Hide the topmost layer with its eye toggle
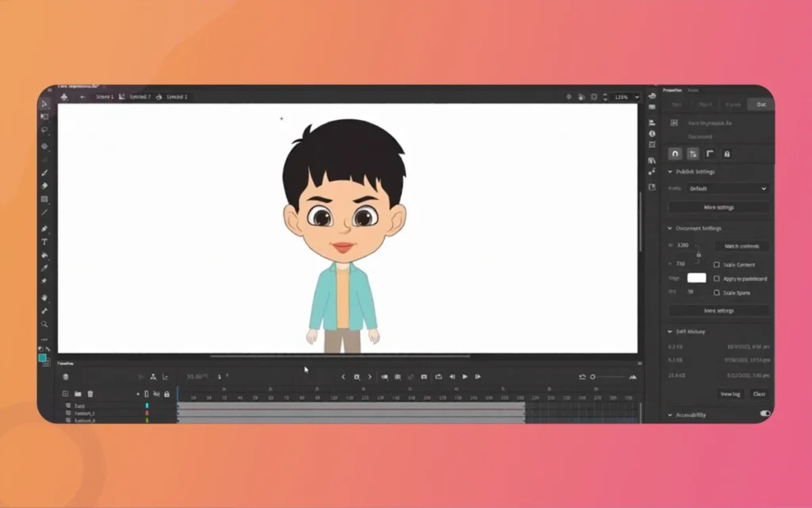This screenshot has height=508, width=812. coord(155,404)
